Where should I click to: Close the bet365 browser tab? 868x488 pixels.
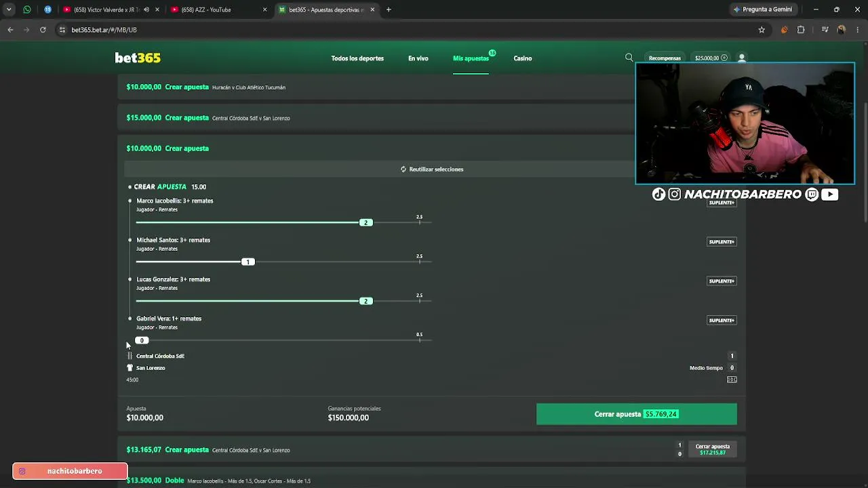[x=372, y=9]
